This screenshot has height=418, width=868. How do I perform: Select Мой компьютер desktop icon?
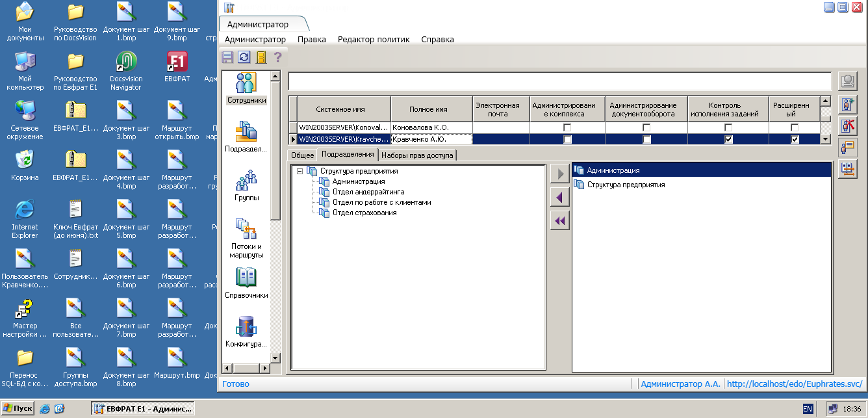[25, 72]
